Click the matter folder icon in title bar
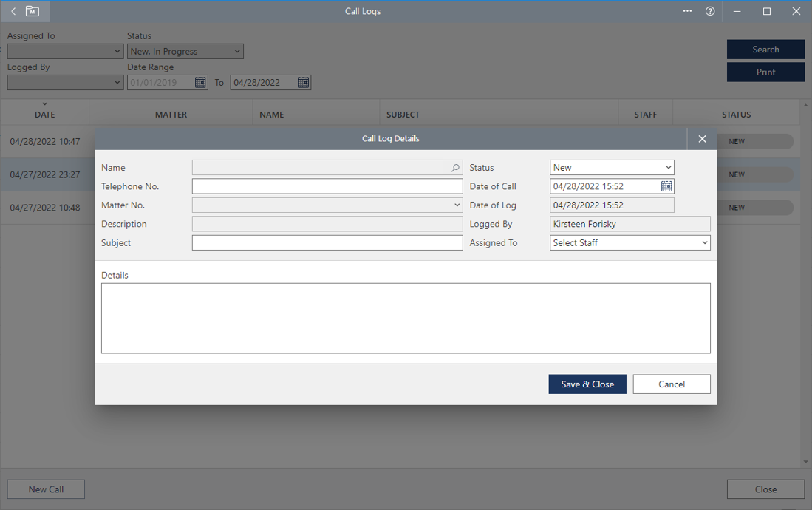The width and height of the screenshot is (812, 510). [x=33, y=11]
